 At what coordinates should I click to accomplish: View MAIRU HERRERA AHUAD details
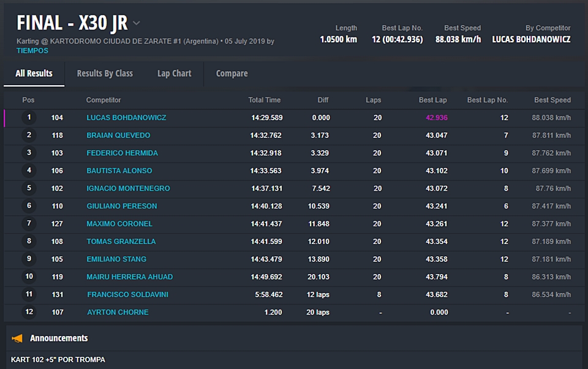[129, 277]
